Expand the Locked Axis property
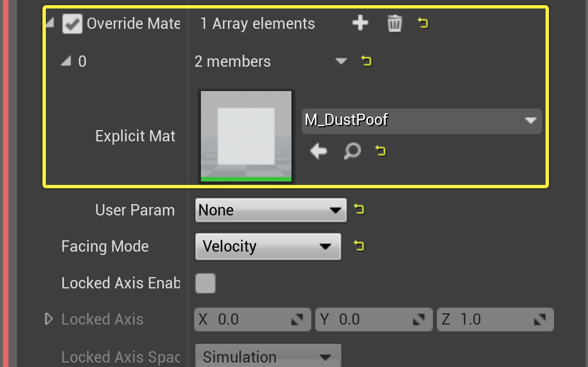Viewport: 588px width, 367px height. pos(49,319)
